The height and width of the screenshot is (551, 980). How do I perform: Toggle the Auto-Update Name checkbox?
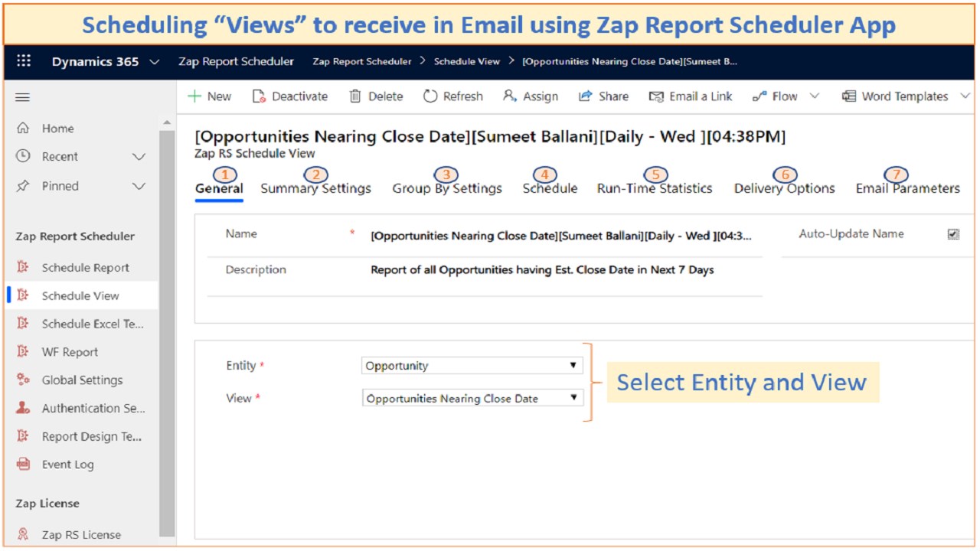953,234
